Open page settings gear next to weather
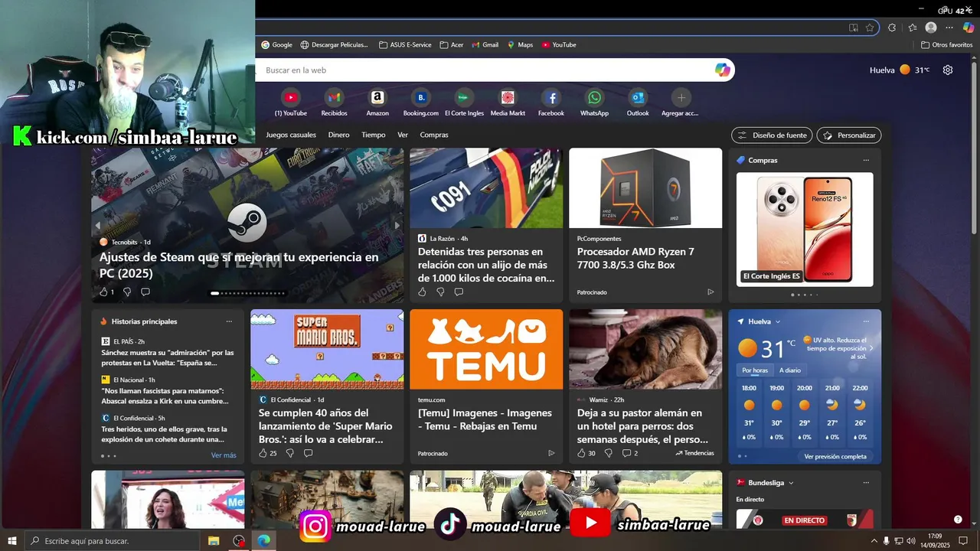Viewport: 980px width, 551px height. 948,70
